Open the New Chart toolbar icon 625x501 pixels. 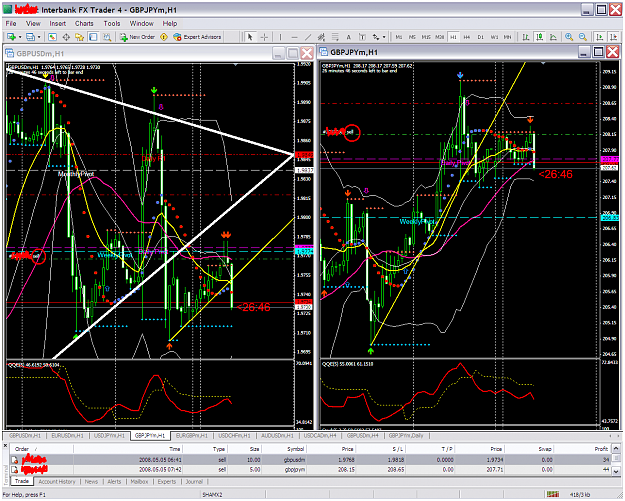[11, 37]
